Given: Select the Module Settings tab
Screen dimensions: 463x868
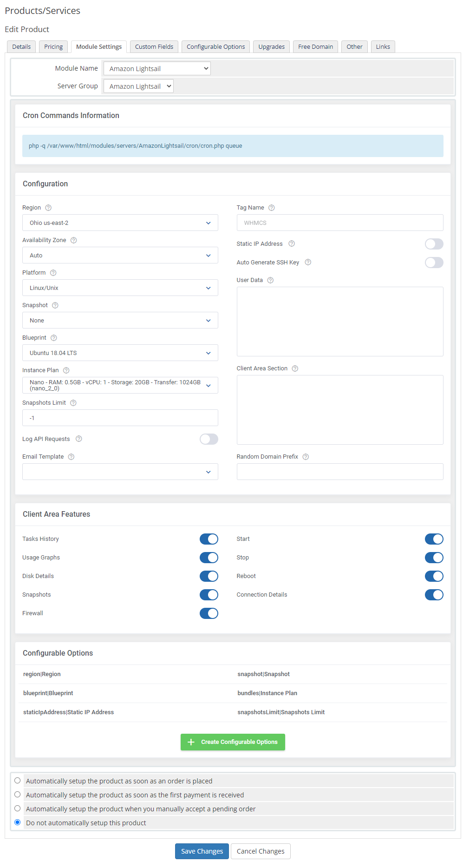Looking at the screenshot, I should tap(99, 46).
